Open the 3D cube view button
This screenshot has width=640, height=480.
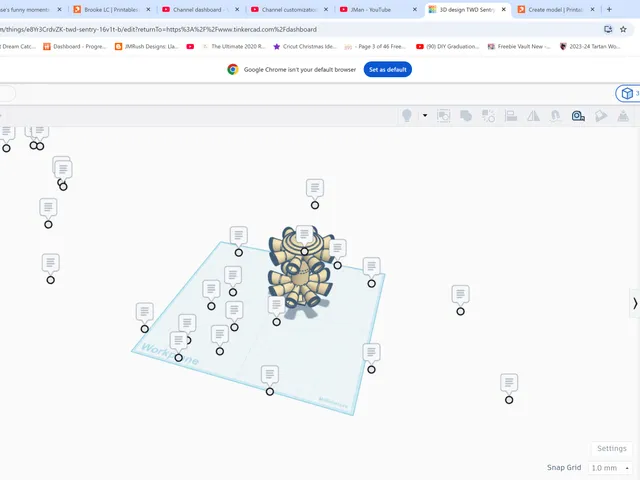(x=628, y=93)
